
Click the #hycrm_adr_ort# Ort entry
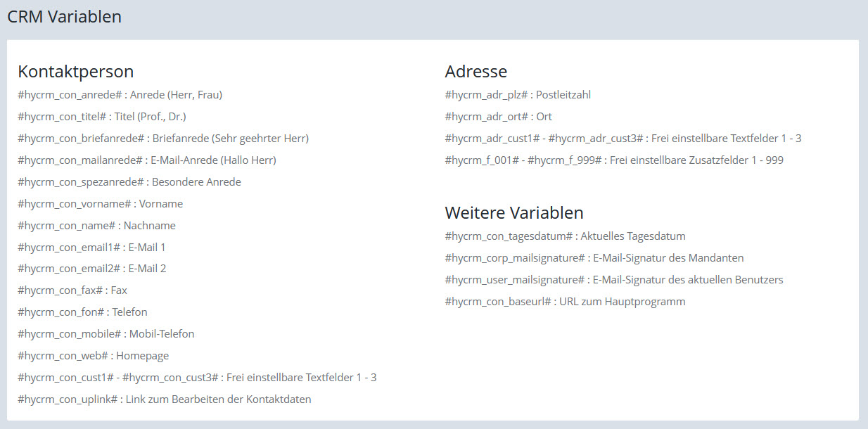point(499,117)
